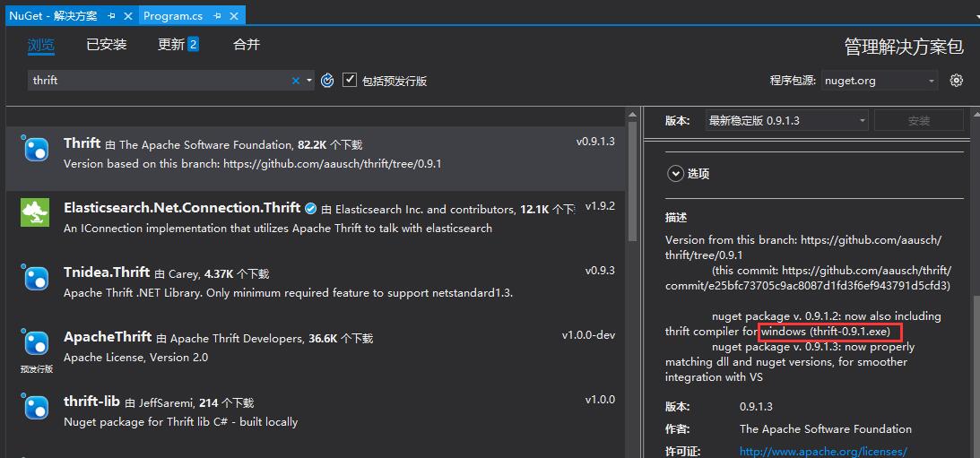Viewport: 980px width, 458px height.
Task: Click version v1.0.0-dev of ApacheThrift
Action: point(588,335)
